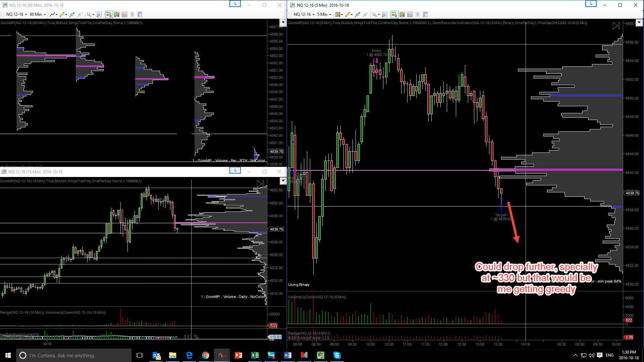Open Strategies in 5 Min window
Viewport: 644px width, 362px height.
point(418,14)
